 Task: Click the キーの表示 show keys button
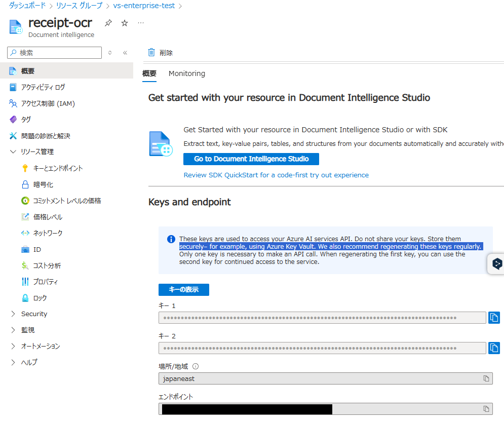183,290
